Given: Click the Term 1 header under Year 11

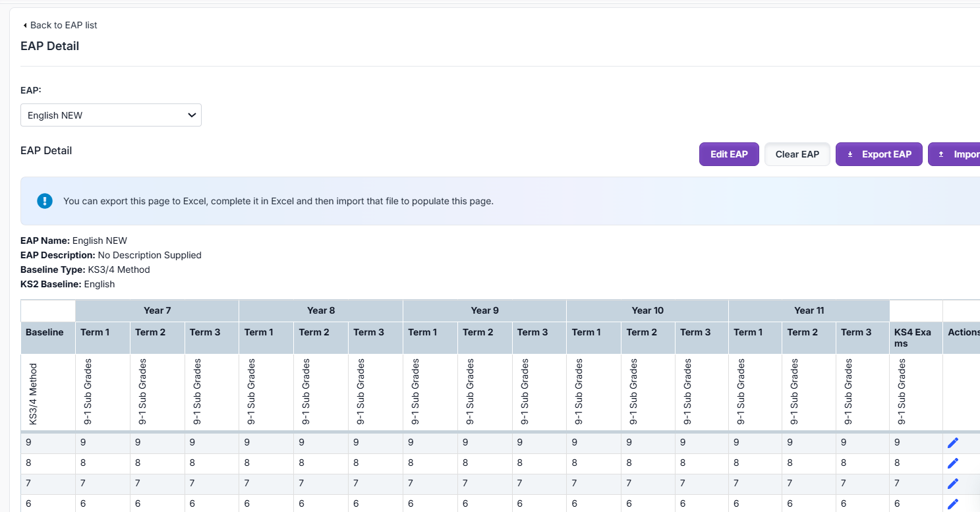Looking at the screenshot, I should tap(755, 338).
